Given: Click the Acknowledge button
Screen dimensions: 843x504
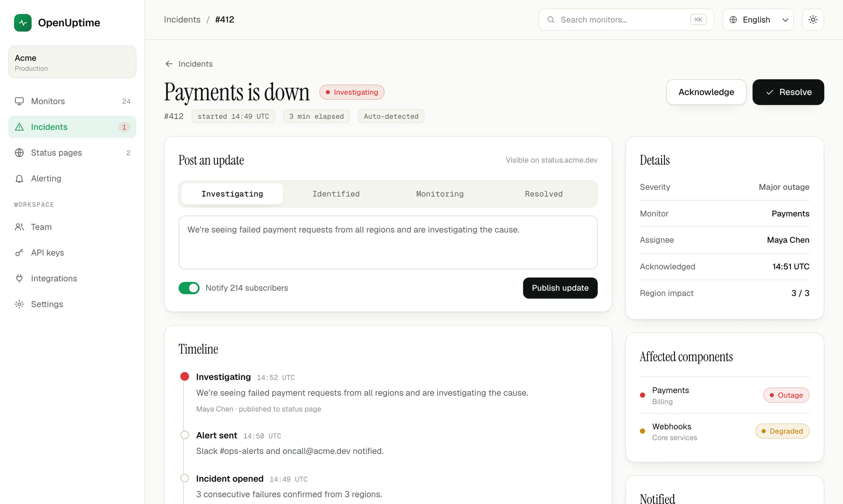Looking at the screenshot, I should click(706, 92).
